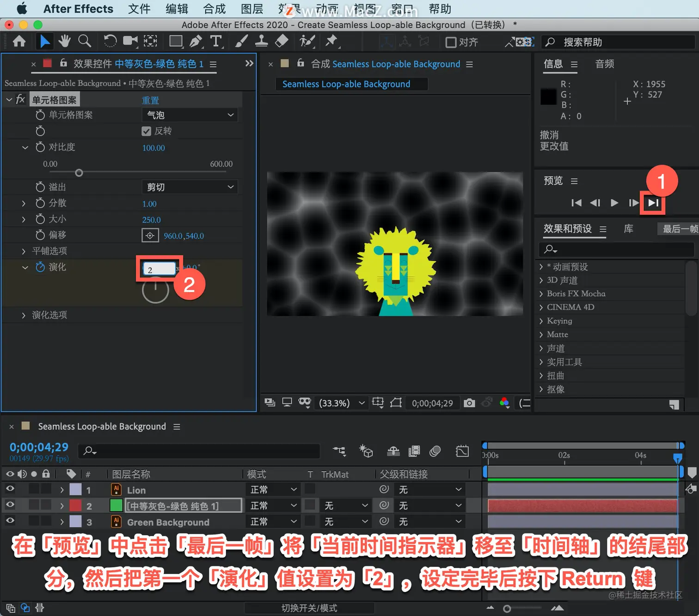The width and height of the screenshot is (699, 616).
Task: Expand the 演化选项 group
Action: [x=24, y=315]
